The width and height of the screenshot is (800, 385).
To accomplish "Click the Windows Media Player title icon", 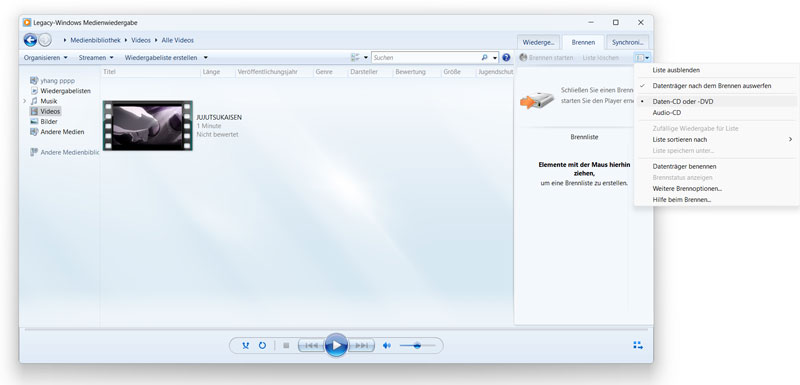I will (x=27, y=22).
